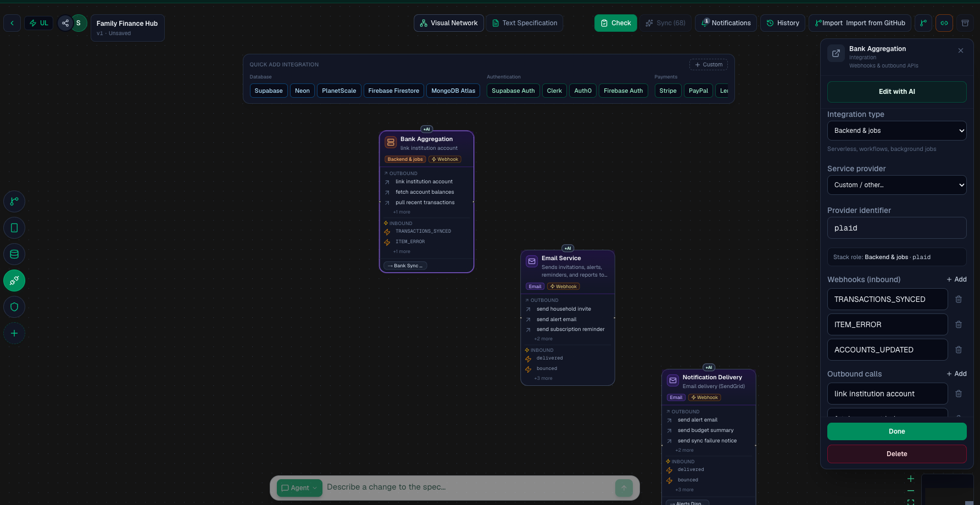Select the mobile device icon in sidebar
The height and width of the screenshot is (505, 980).
click(x=14, y=228)
